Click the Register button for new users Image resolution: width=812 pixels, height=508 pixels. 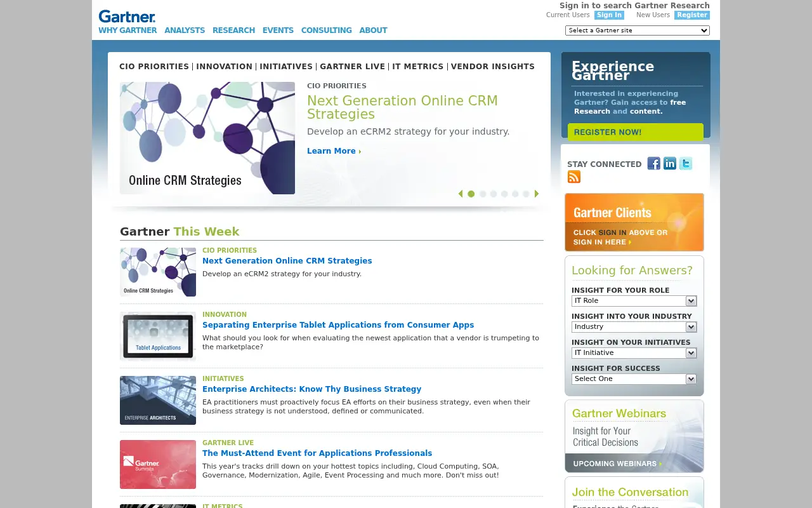(692, 15)
